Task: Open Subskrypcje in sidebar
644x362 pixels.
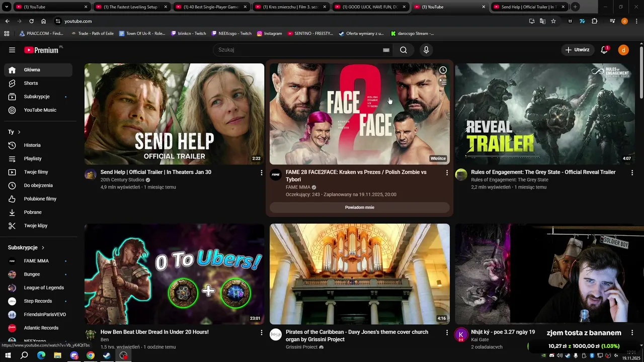Action: click(x=38, y=97)
